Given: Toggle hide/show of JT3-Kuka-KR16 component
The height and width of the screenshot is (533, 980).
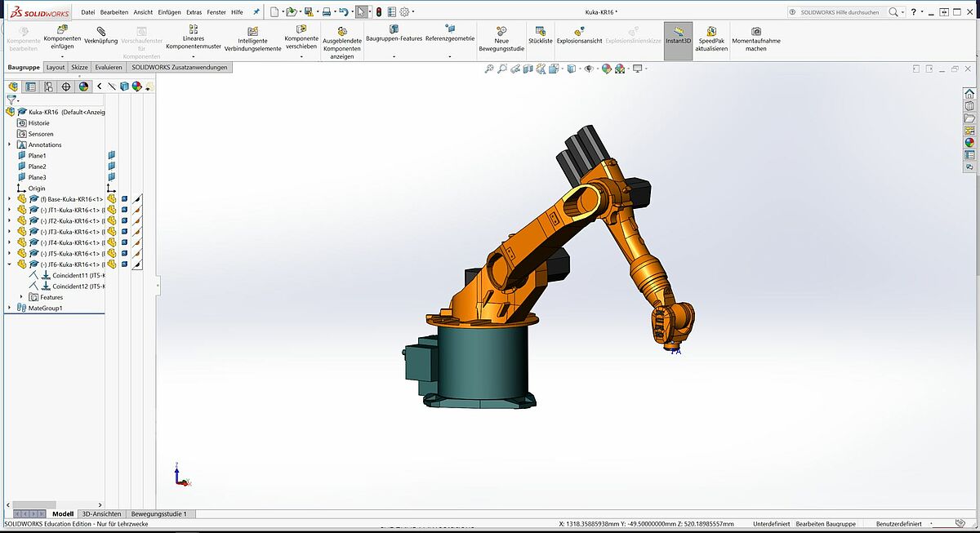Looking at the screenshot, I should 111,232.
